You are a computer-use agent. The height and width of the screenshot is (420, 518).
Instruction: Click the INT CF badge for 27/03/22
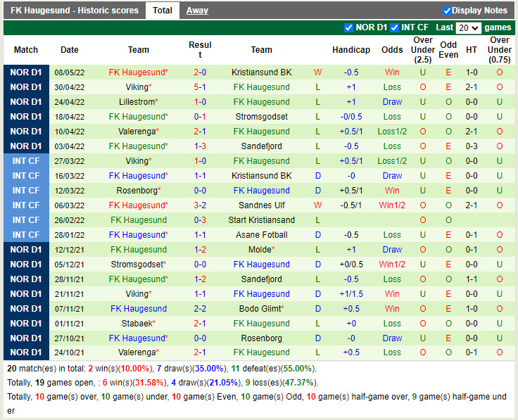pyautogui.click(x=26, y=161)
